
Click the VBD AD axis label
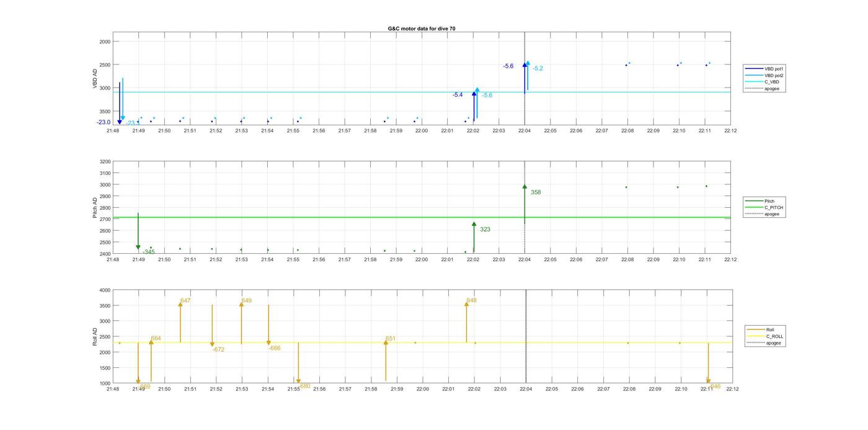[x=95, y=78]
